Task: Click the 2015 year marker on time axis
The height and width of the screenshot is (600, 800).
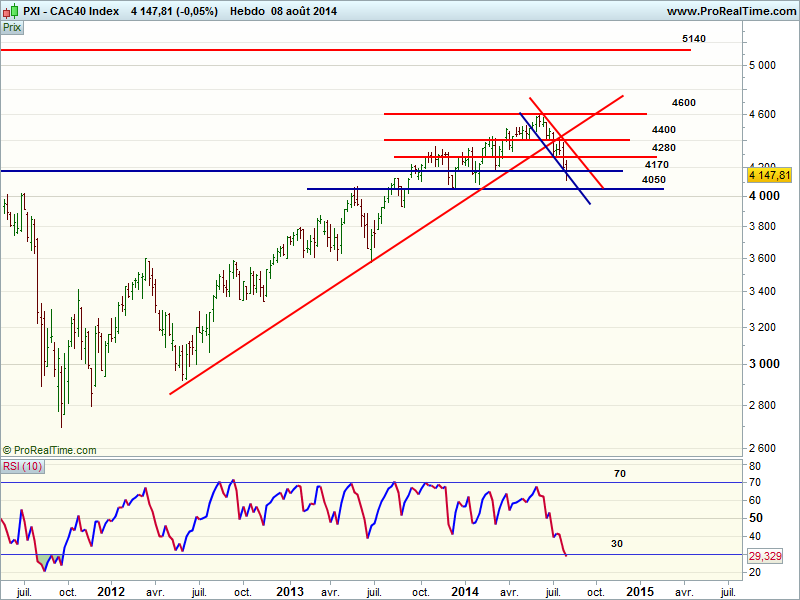Action: click(x=640, y=591)
